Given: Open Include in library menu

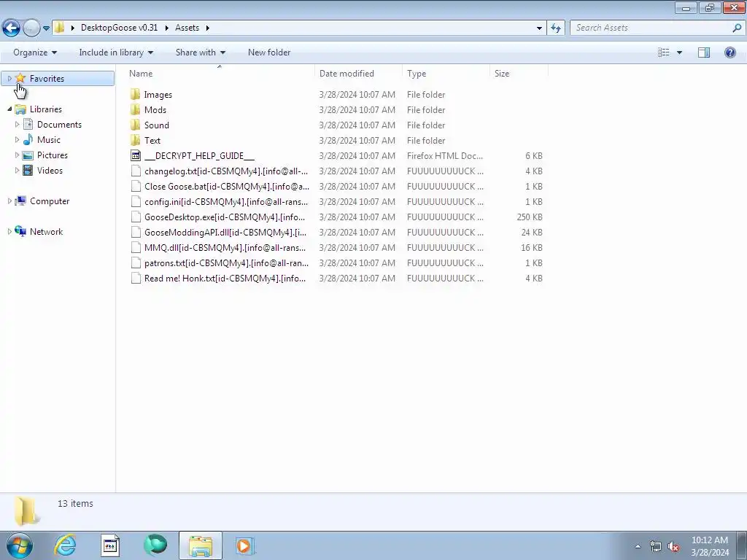Looking at the screenshot, I should tap(116, 52).
